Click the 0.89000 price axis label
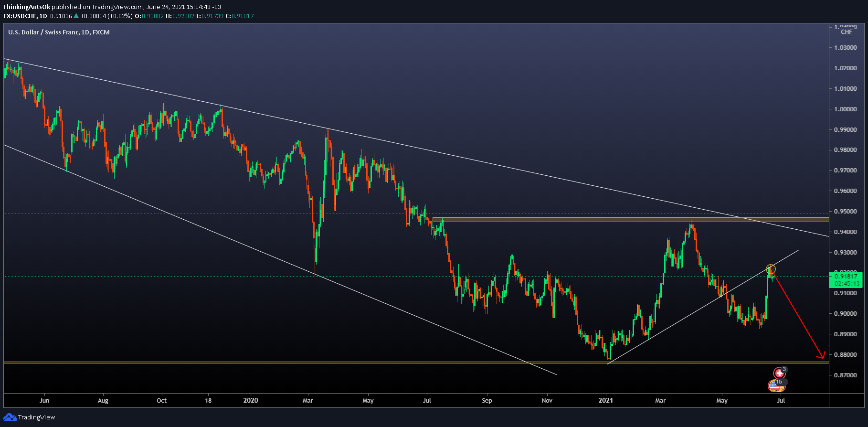This screenshot has width=868, height=427. pyautogui.click(x=845, y=334)
